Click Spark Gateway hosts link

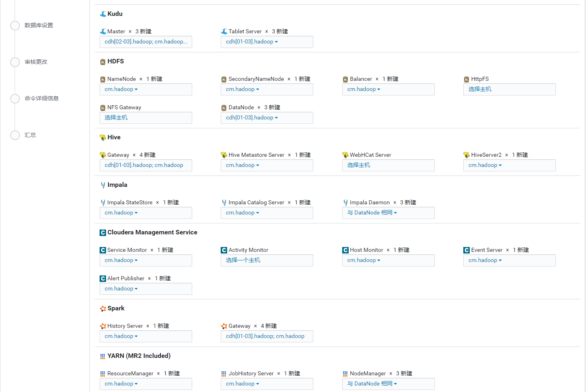coord(265,336)
